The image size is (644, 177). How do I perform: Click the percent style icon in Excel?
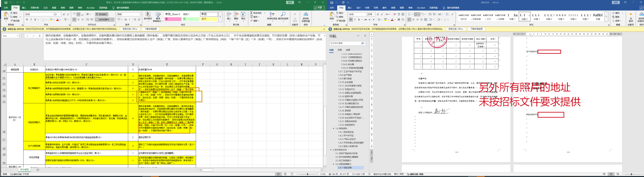[126, 19]
